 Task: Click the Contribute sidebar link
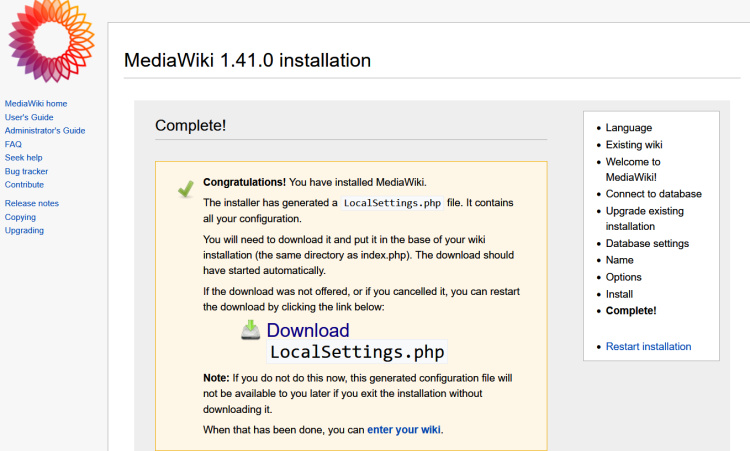(x=24, y=184)
